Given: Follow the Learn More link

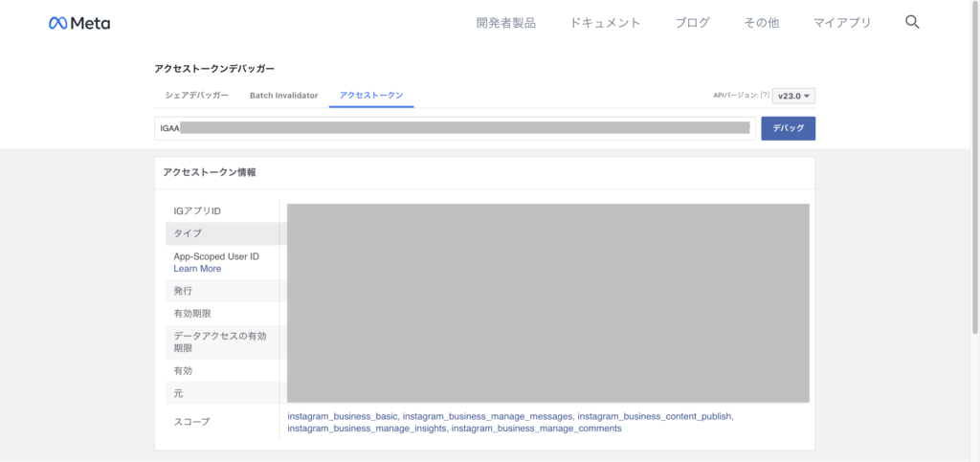Looking at the screenshot, I should [x=197, y=269].
